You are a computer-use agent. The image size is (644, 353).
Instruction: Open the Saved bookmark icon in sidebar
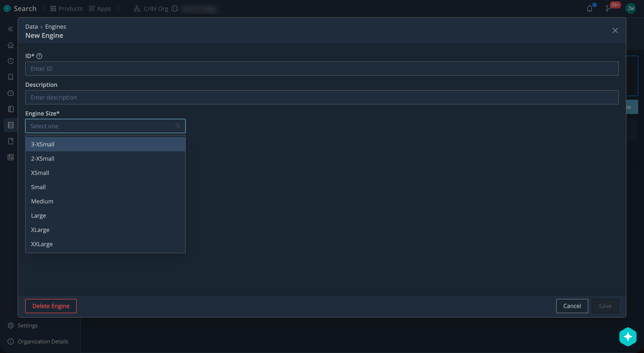(x=10, y=77)
